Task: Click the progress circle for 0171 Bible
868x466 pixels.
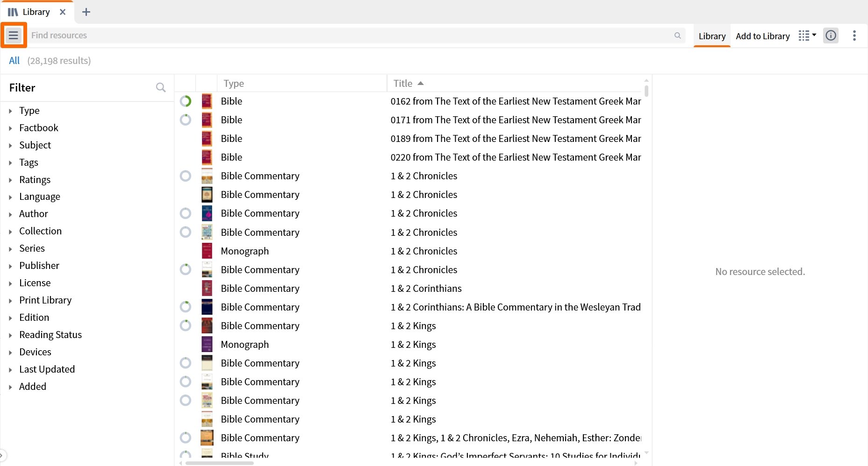Action: point(186,120)
